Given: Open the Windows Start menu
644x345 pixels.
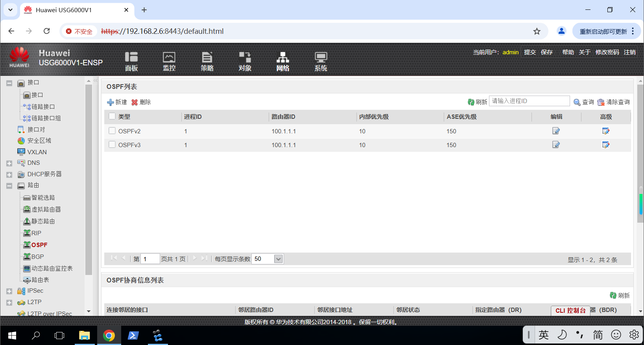Looking at the screenshot, I should point(12,336).
